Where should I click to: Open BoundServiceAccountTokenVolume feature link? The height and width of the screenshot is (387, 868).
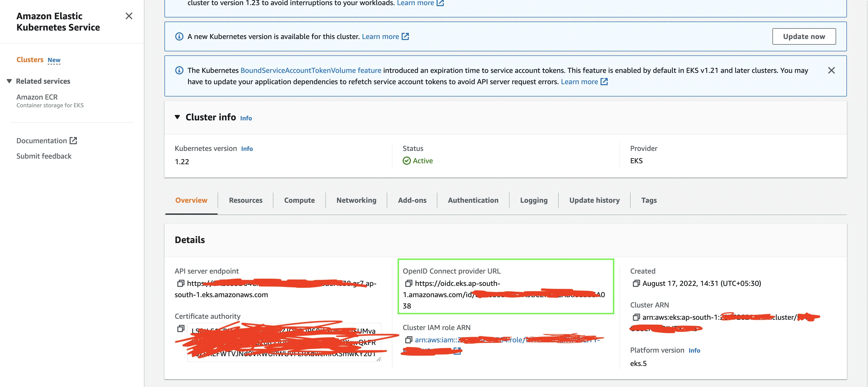pyautogui.click(x=311, y=70)
